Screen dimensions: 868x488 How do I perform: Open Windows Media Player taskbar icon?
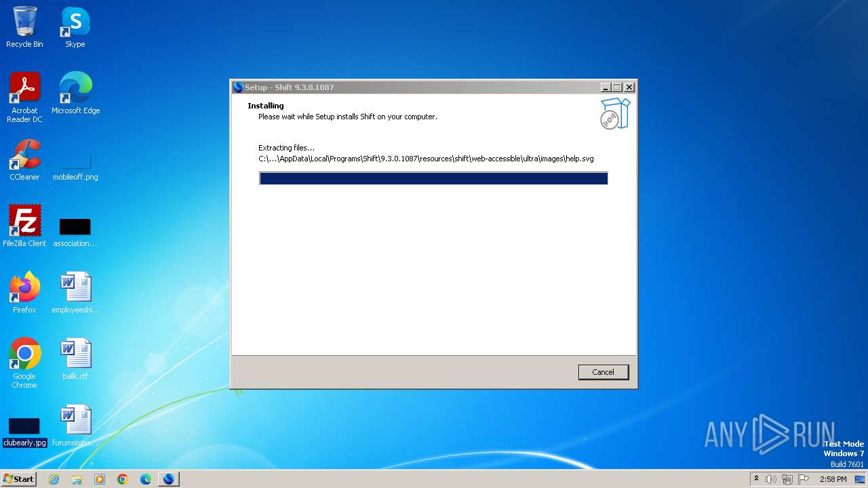100,479
